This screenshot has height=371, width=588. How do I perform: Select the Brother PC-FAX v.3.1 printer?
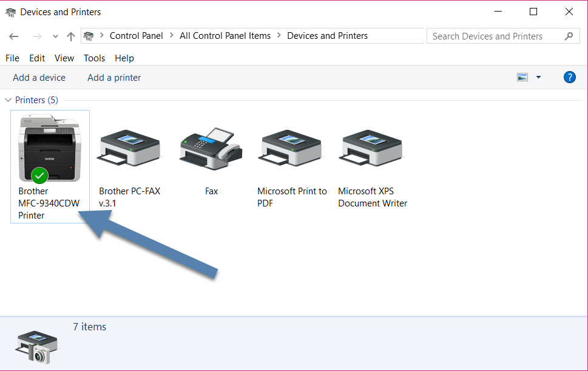click(129, 148)
